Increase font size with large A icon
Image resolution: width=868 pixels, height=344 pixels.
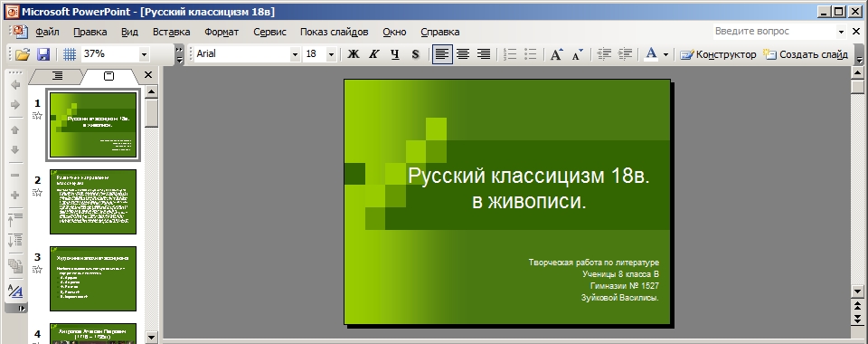click(556, 54)
